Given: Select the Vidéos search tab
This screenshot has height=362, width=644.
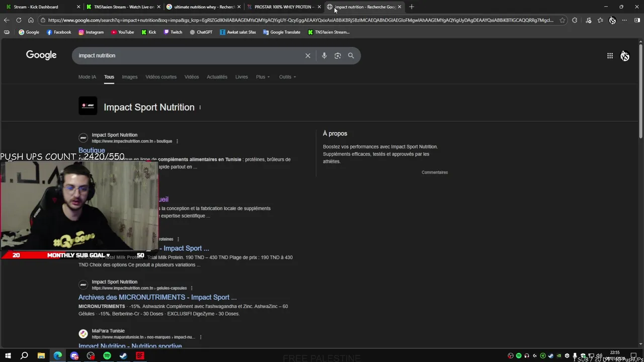Looking at the screenshot, I should [192, 77].
